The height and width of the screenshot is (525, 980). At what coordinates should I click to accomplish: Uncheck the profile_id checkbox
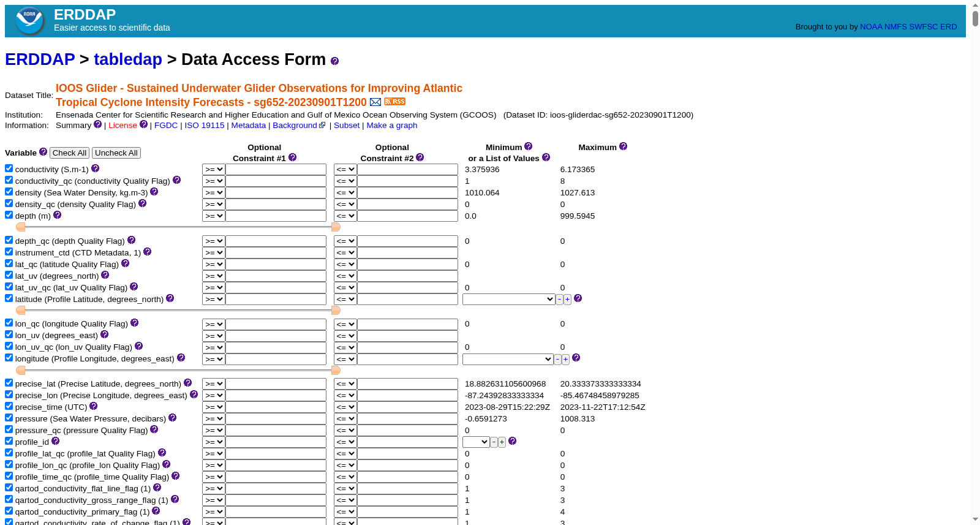9,441
